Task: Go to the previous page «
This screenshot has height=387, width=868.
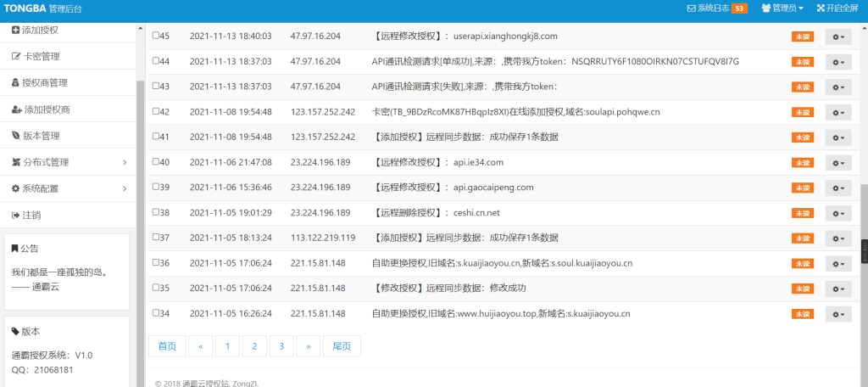Action: click(x=200, y=346)
